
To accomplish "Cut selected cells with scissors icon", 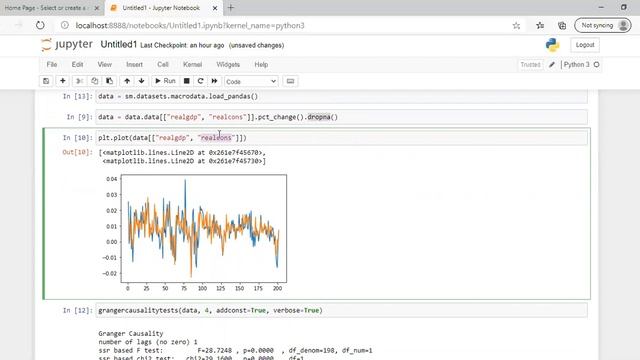I will (80, 81).
